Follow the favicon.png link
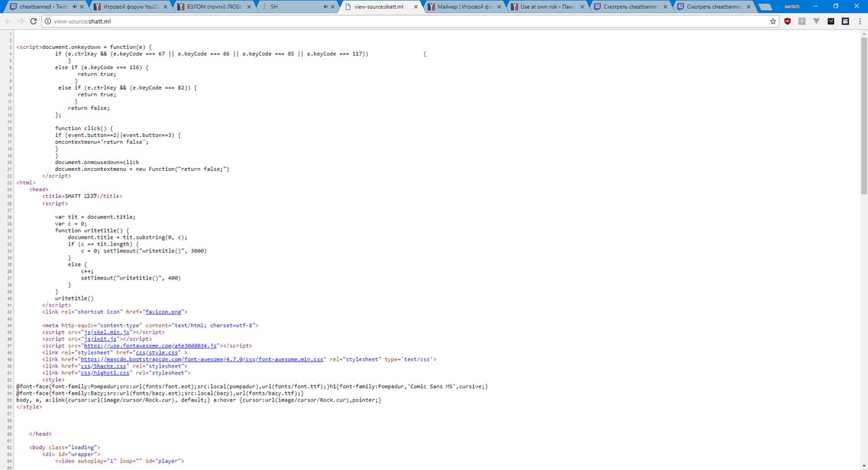Viewport: 868px width, 470px height. pyautogui.click(x=163, y=312)
